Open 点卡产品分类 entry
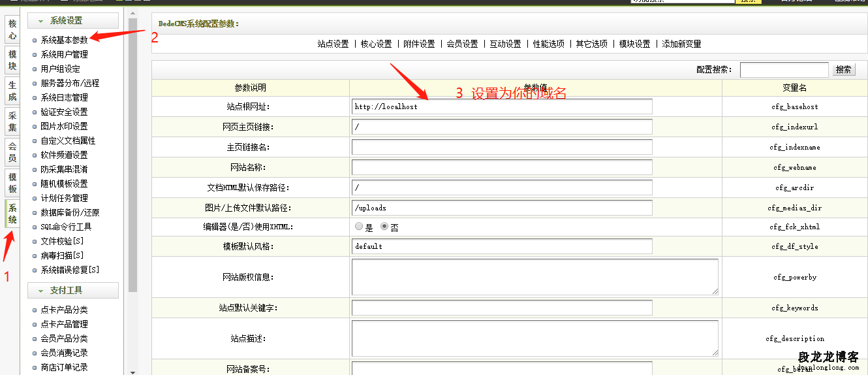 [x=64, y=310]
